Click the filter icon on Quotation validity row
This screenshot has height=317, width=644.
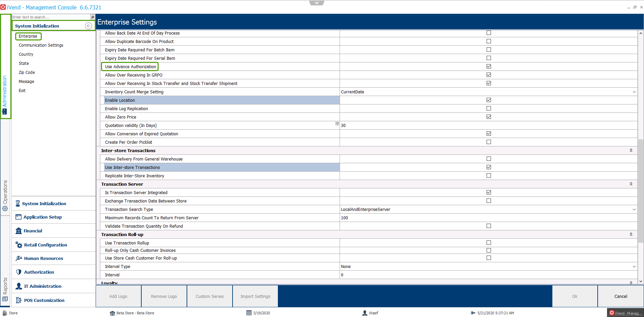point(337,124)
